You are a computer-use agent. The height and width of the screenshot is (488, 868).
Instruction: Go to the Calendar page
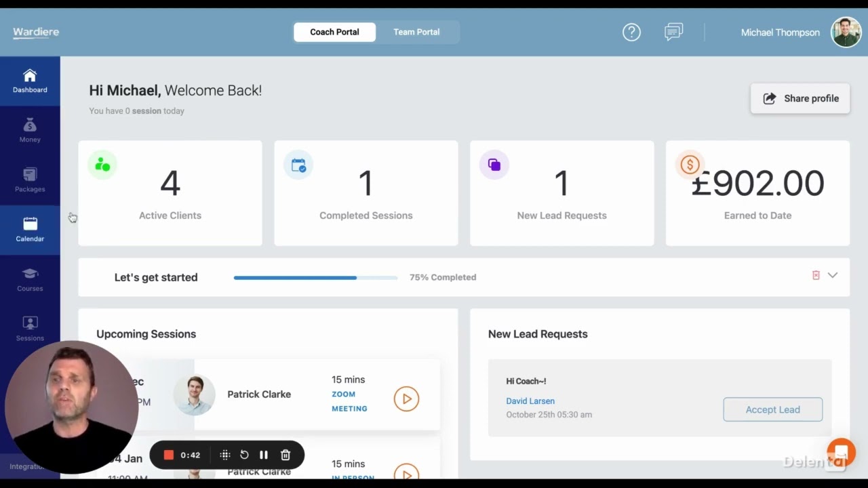[30, 230]
